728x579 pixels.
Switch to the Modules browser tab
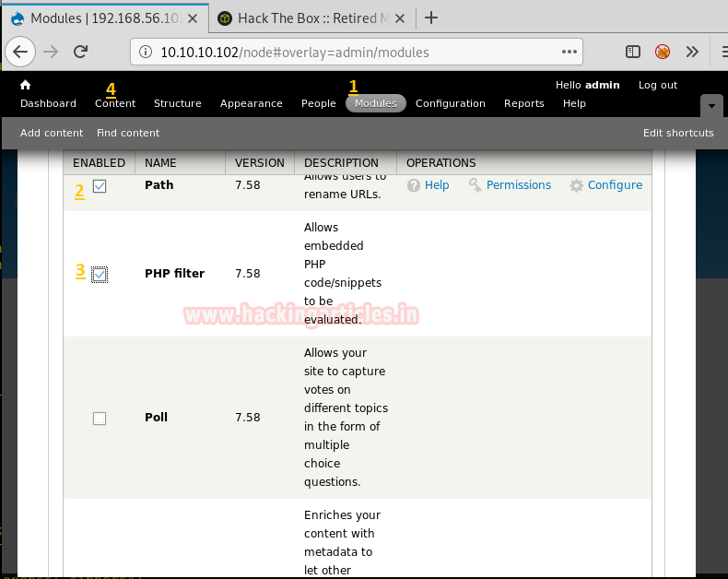pyautogui.click(x=105, y=18)
